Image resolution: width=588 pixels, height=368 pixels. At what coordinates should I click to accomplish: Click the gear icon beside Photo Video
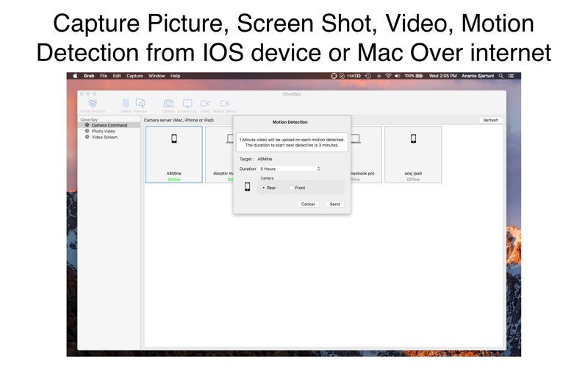(x=87, y=131)
